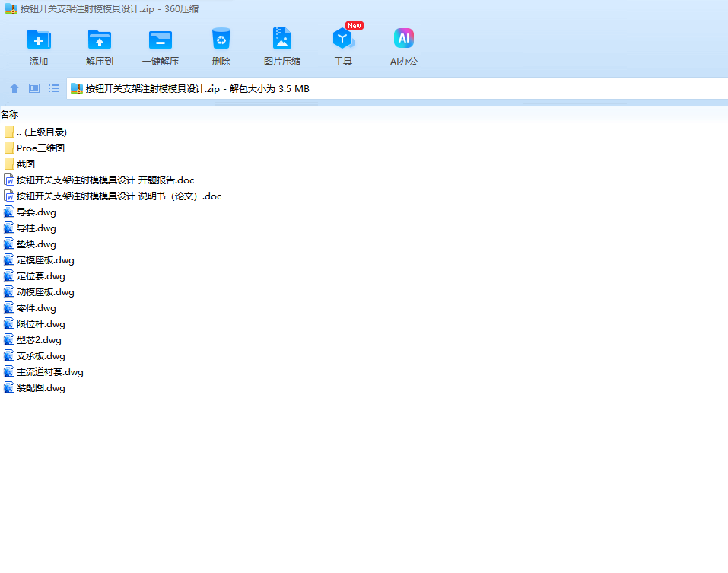This screenshot has height=573, width=728.
Task: Launch the AI办公 icon
Action: click(403, 38)
